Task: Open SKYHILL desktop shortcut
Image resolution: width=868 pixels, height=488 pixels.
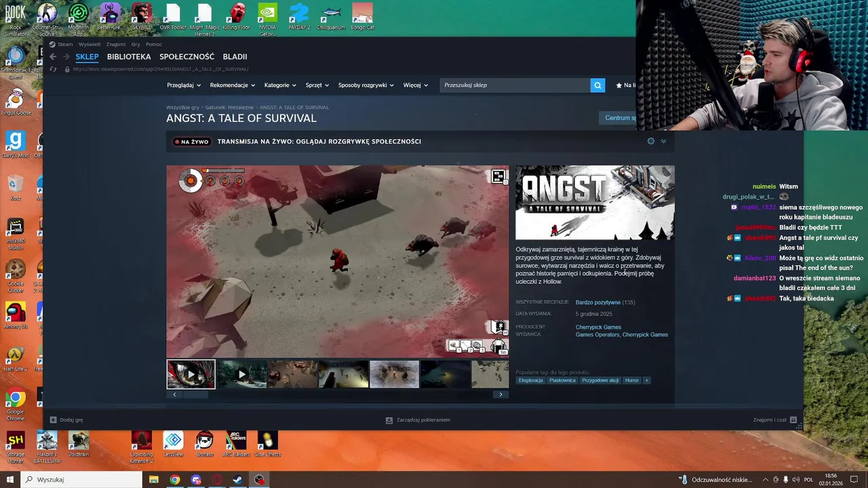Action: (141, 16)
